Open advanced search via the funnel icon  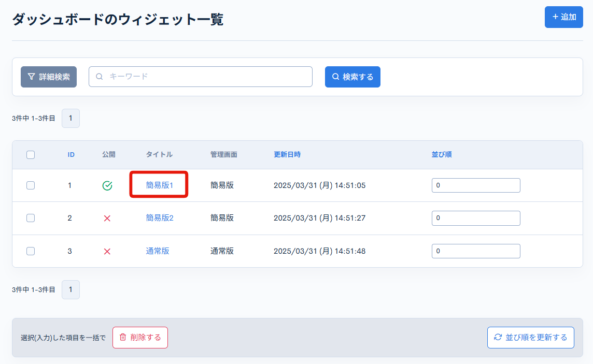[x=30, y=76]
